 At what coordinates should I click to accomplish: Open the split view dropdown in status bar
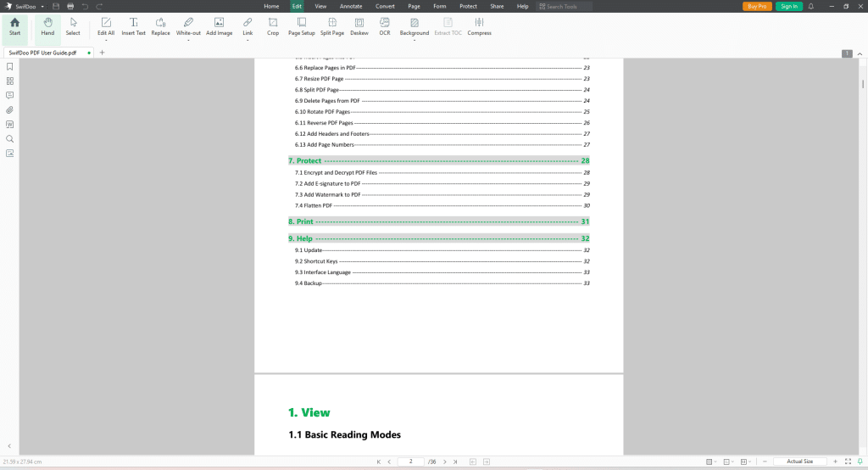click(x=746, y=462)
